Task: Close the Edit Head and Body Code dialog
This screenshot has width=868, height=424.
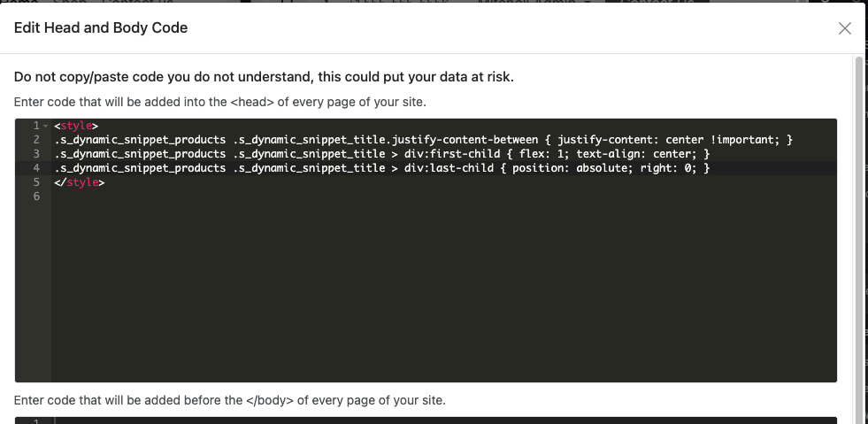Action: click(x=844, y=28)
